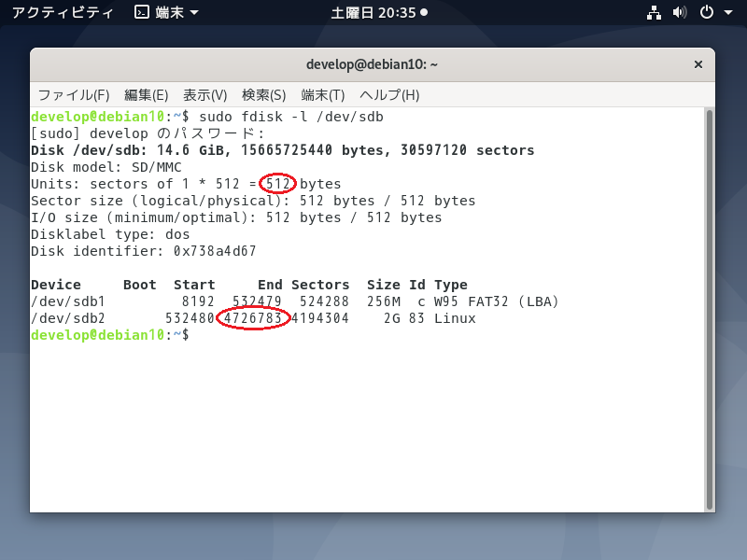
Task: Click the '[sudo] develop のパスワード:' line
Action: [148, 133]
